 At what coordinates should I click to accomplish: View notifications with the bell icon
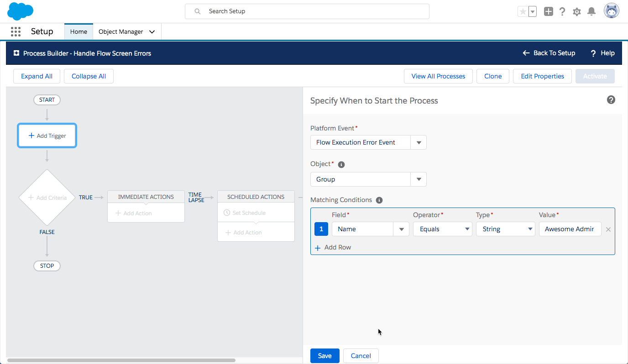pos(591,11)
